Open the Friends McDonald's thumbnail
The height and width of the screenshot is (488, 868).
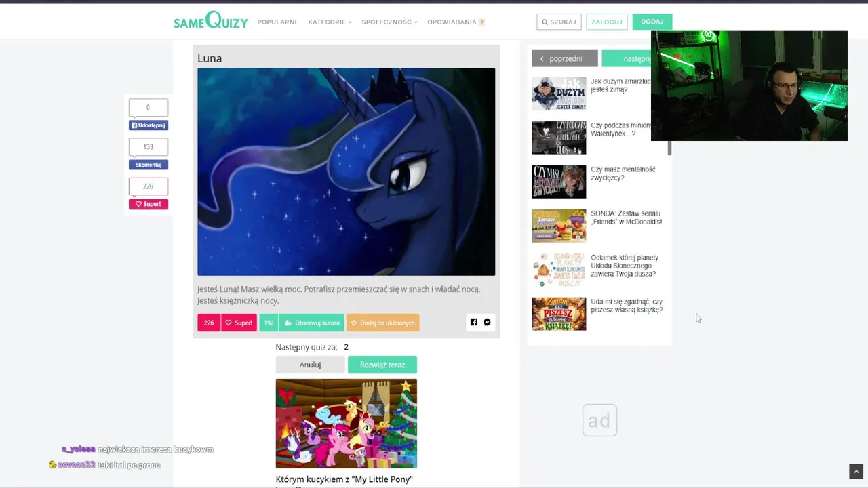click(x=559, y=226)
